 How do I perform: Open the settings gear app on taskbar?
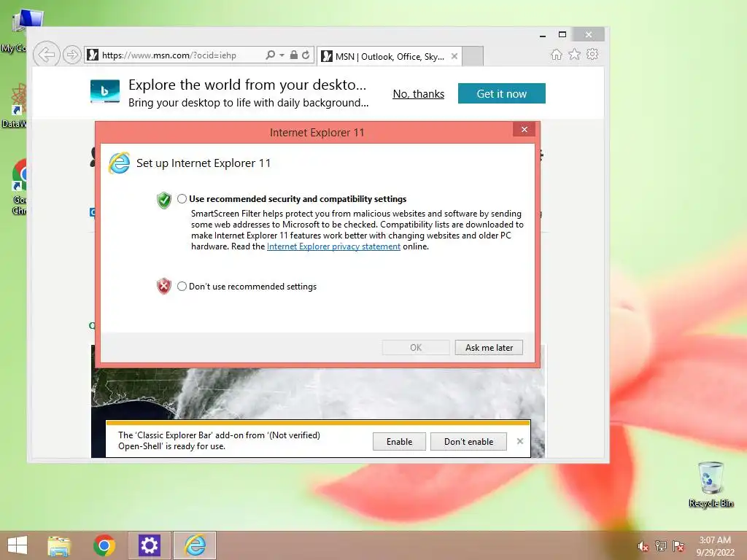[x=149, y=545]
